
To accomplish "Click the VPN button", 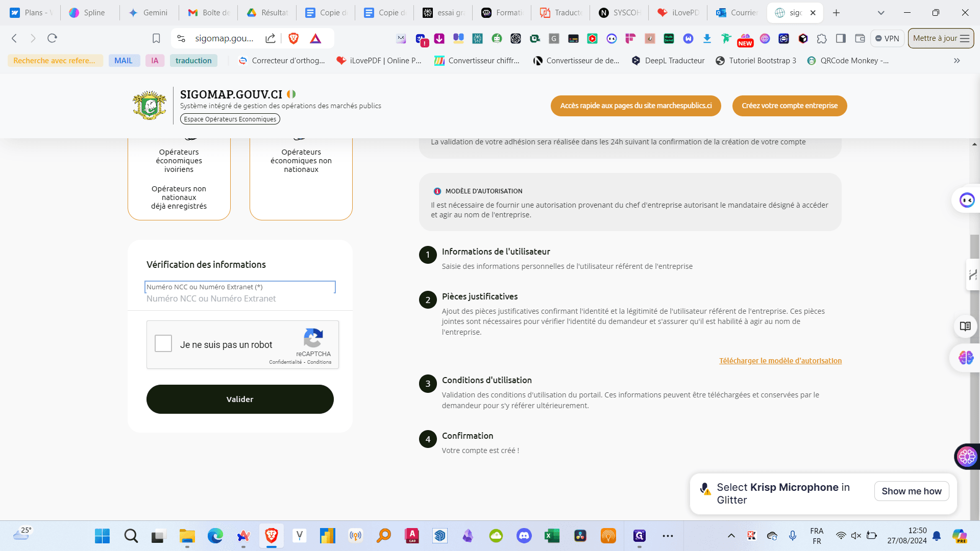I will (x=887, y=38).
